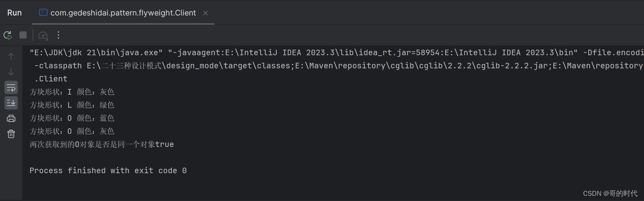Image resolution: width=644 pixels, height=201 pixels.
Task: Open the three-dot more actions menu
Action: tap(58, 35)
